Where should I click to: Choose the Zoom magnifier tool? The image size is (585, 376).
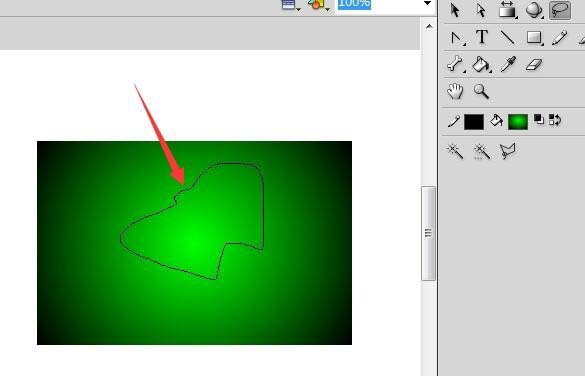point(481,91)
